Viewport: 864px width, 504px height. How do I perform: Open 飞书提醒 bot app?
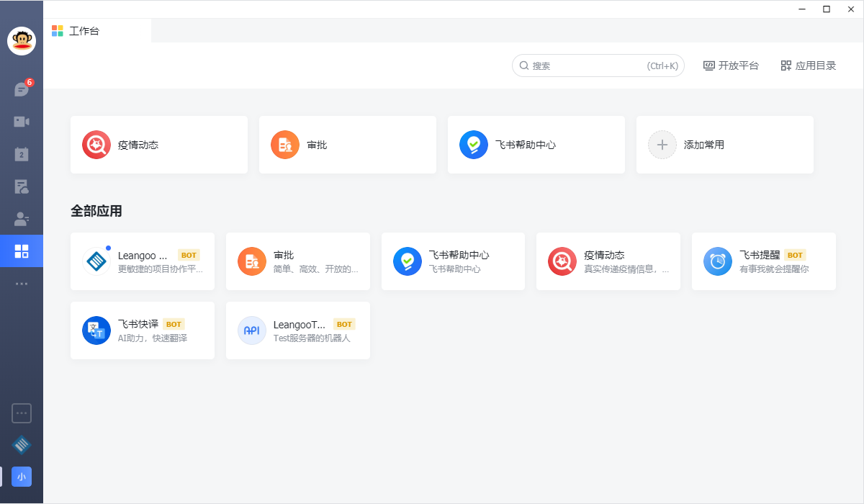(x=763, y=261)
